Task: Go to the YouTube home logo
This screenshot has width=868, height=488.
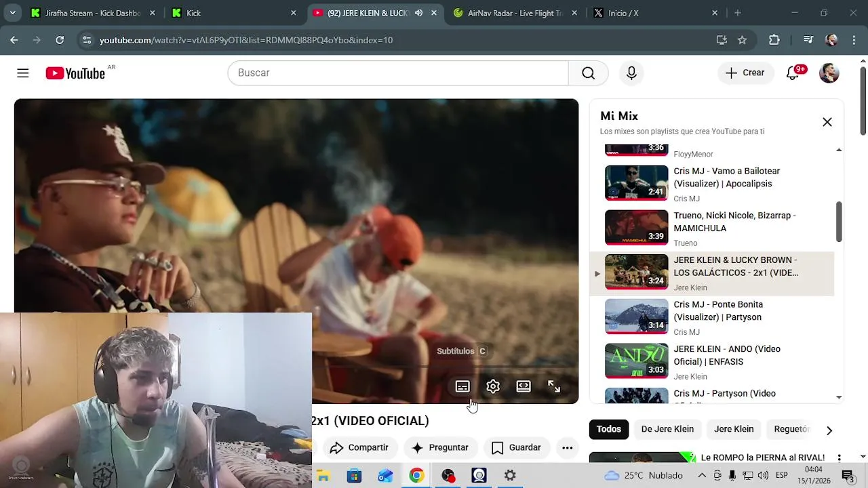Action: click(75, 73)
